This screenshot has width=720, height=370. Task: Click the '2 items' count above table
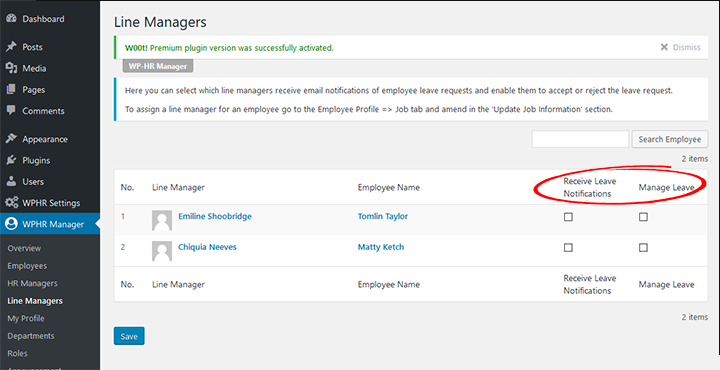click(694, 159)
